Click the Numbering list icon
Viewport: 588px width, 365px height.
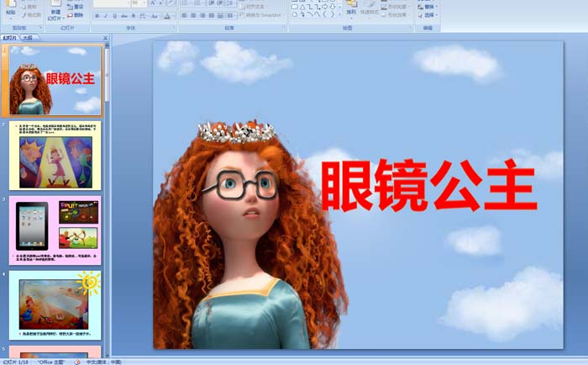coord(197,3)
